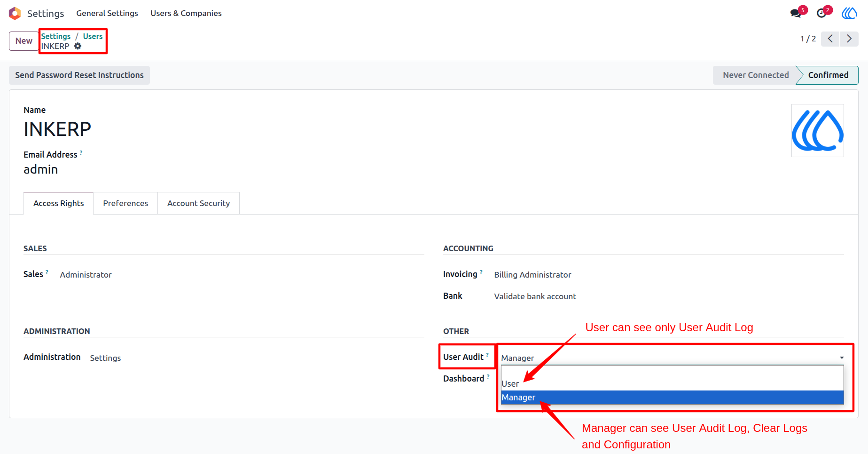Open the activities clock icon

pos(821,13)
